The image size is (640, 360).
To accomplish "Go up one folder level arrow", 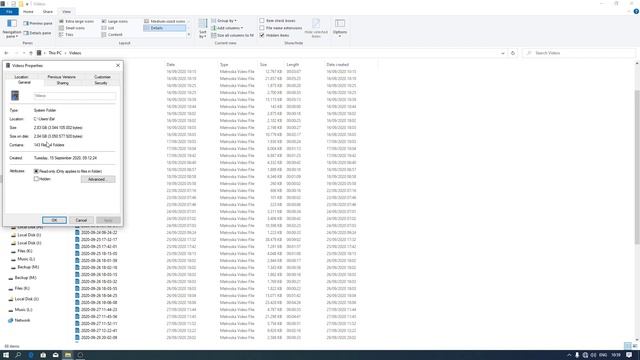I will click(31, 53).
